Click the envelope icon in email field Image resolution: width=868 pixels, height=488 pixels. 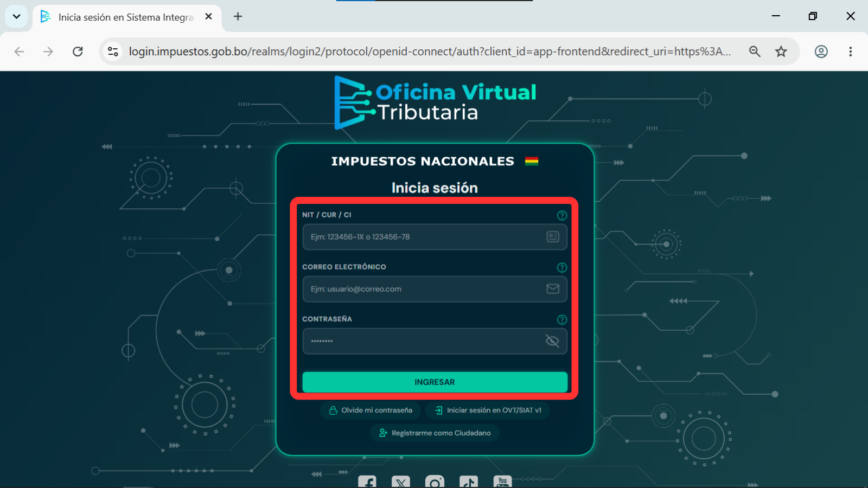553,288
